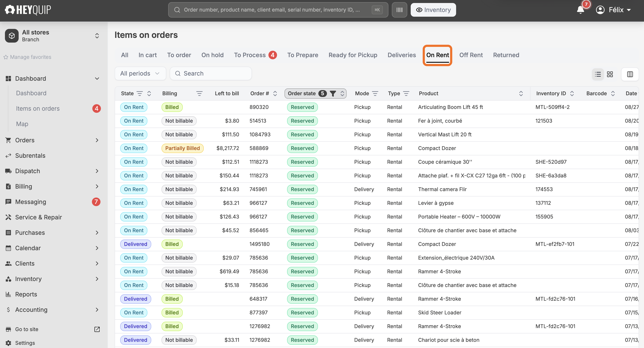
Task: Select the Deliveries tab
Action: click(x=401, y=55)
